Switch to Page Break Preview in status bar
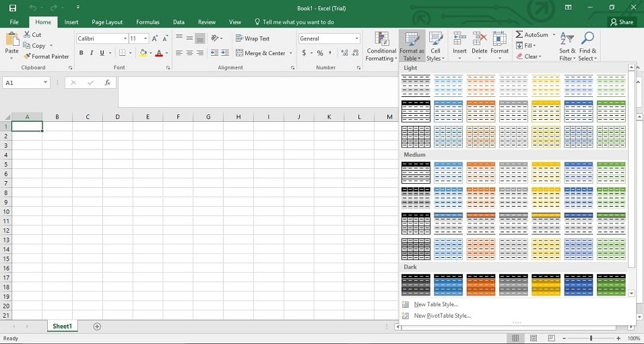Viewport: 644px width, 344px height. point(551,338)
